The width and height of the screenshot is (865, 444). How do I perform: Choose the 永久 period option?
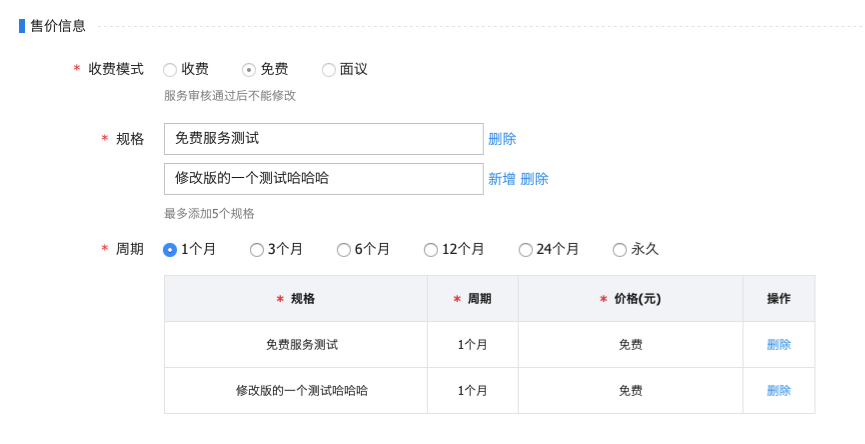pyautogui.click(x=620, y=250)
